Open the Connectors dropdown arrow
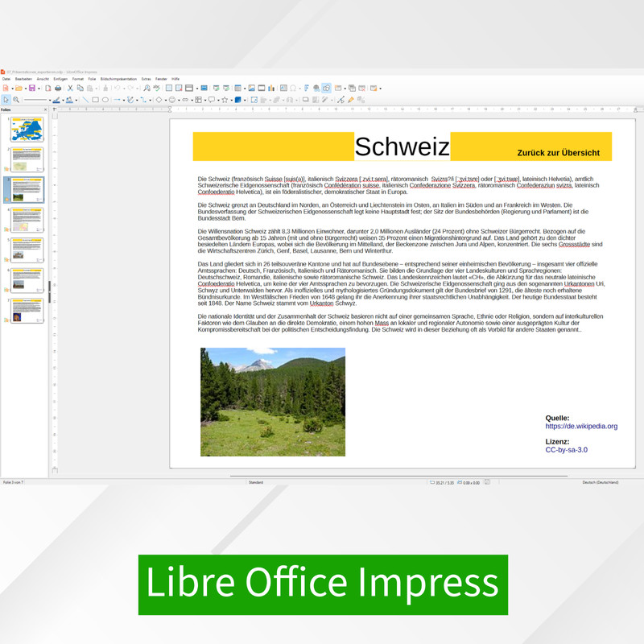 [151, 100]
